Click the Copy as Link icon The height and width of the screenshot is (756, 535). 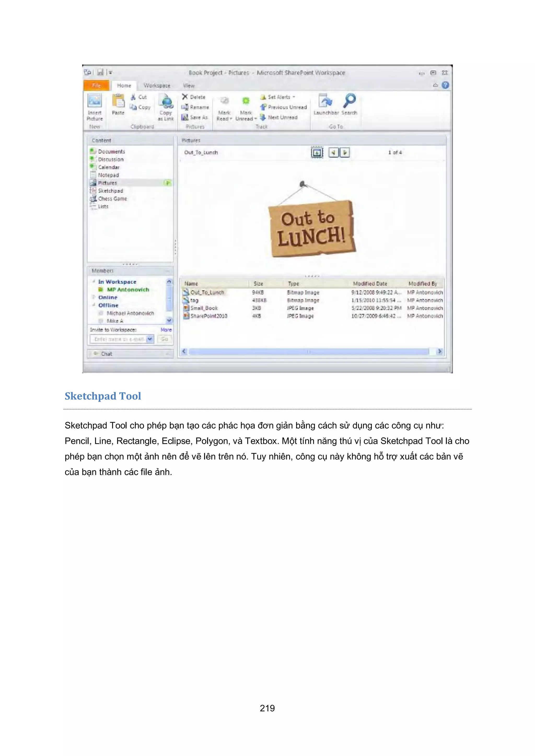click(166, 101)
